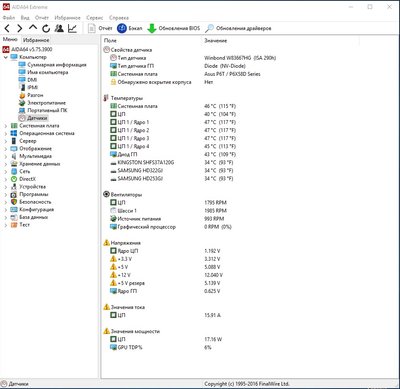Click the Forward navigation arrow
This screenshot has height=389, width=400.
(20, 28)
